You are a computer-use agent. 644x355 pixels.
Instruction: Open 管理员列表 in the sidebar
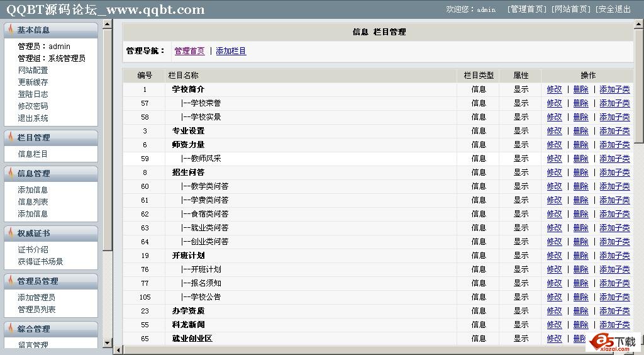click(x=36, y=309)
